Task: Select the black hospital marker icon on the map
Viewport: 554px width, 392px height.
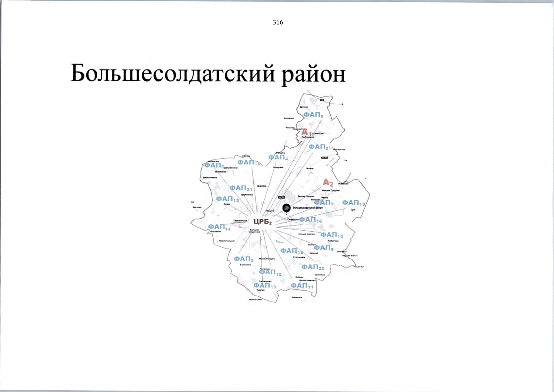Action: tap(286, 208)
